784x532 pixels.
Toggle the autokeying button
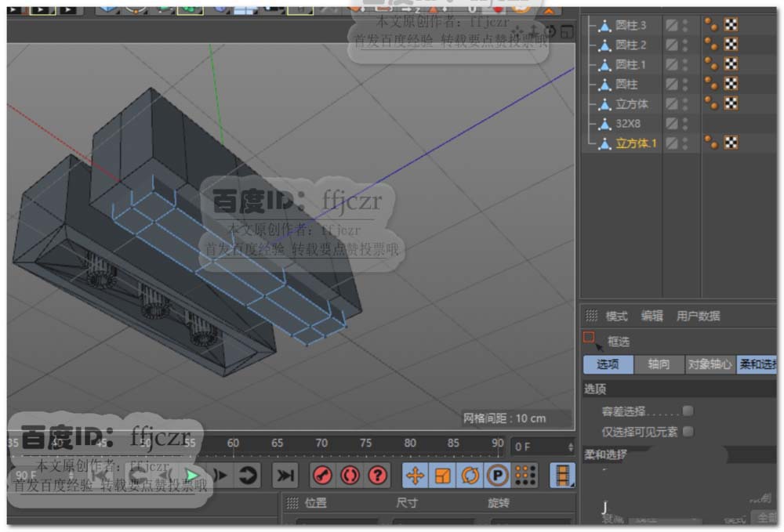click(x=350, y=476)
